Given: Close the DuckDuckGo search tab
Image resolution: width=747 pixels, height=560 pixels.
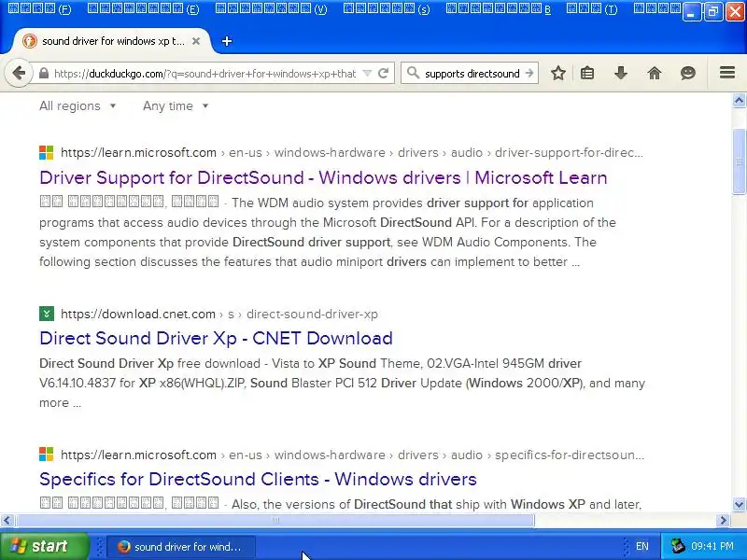Looking at the screenshot, I should tap(196, 41).
